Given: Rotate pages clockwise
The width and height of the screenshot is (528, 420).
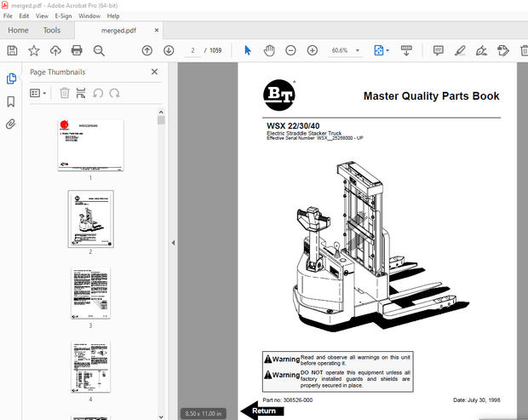Looking at the screenshot, I should (114, 93).
